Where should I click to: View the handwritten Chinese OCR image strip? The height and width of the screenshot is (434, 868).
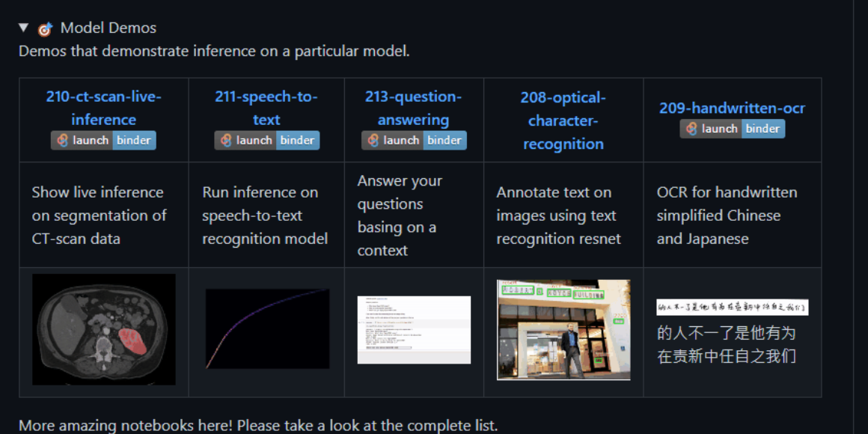coord(733,308)
